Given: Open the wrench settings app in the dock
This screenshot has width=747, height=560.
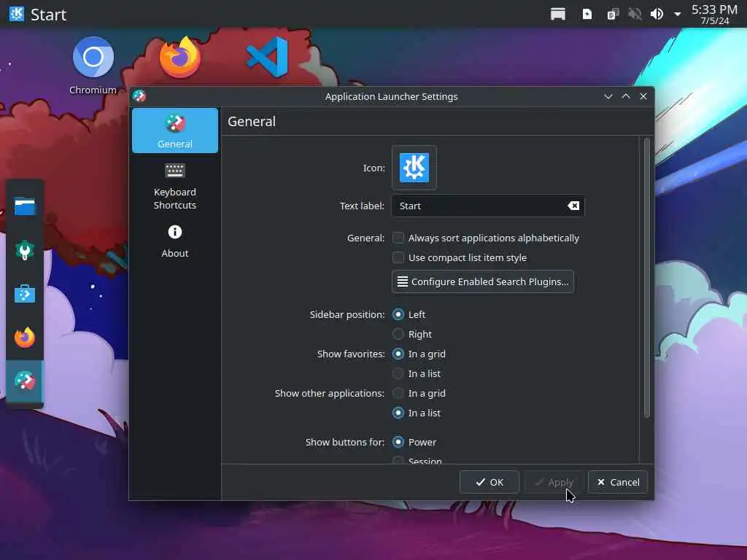Looking at the screenshot, I should click(x=25, y=250).
